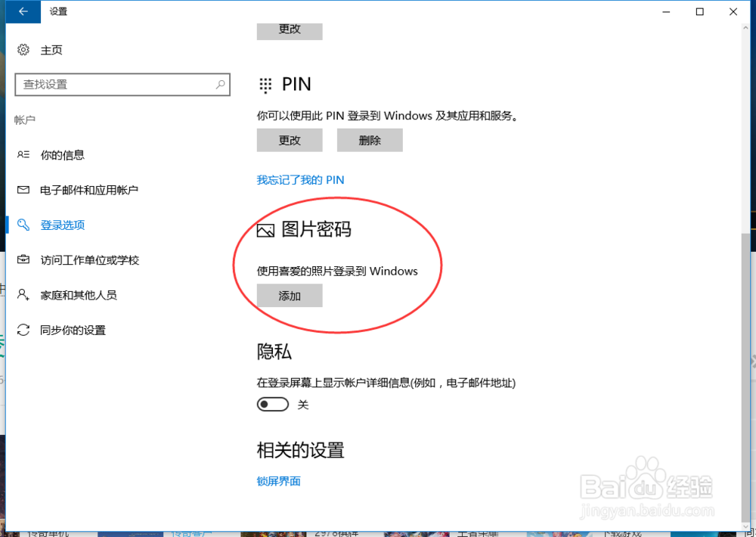Toggle account details on sign-in screen switch
This screenshot has width=756, height=537.
pyautogui.click(x=273, y=405)
